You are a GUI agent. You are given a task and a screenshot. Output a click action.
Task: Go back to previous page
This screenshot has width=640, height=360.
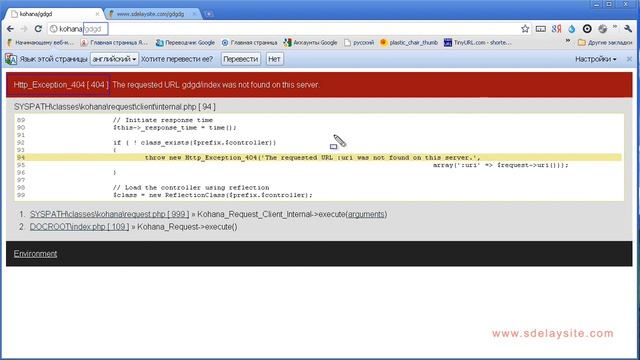[x=10, y=29]
